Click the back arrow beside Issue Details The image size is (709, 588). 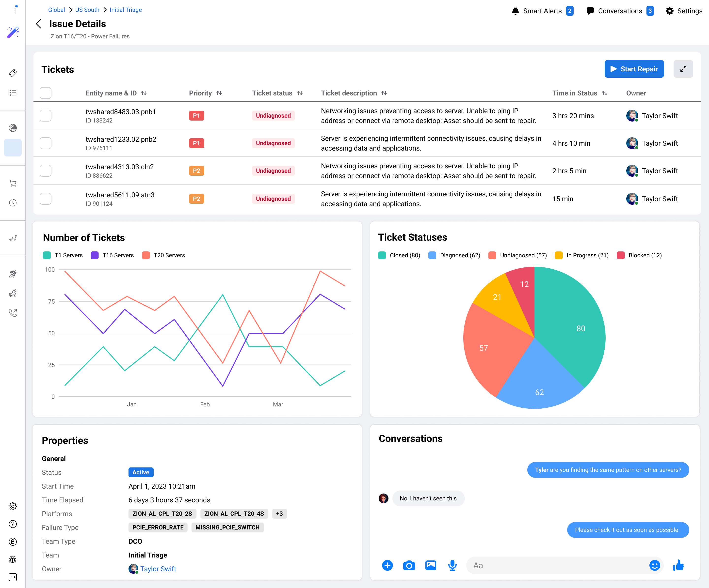[x=38, y=24]
